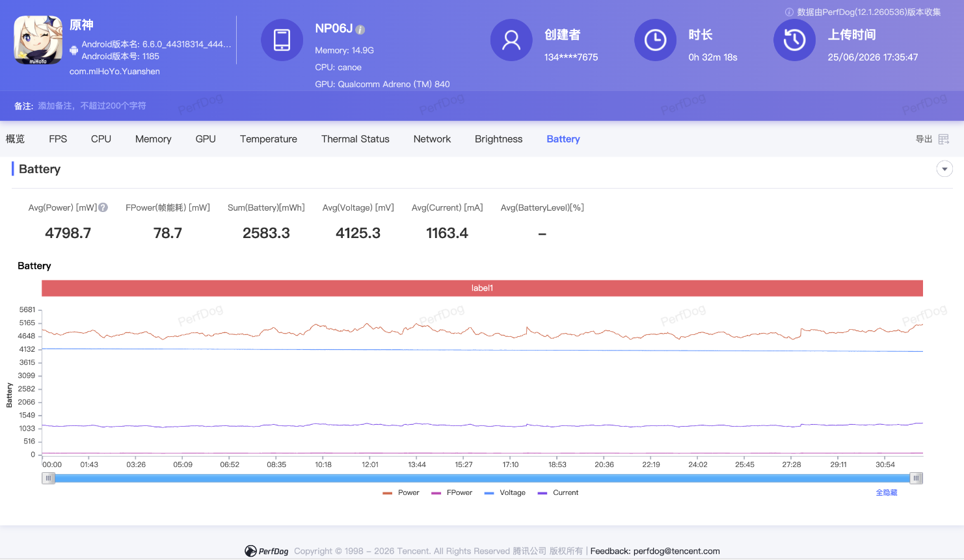This screenshot has width=964, height=560.
Task: Click the device phone icon
Action: [x=282, y=40]
